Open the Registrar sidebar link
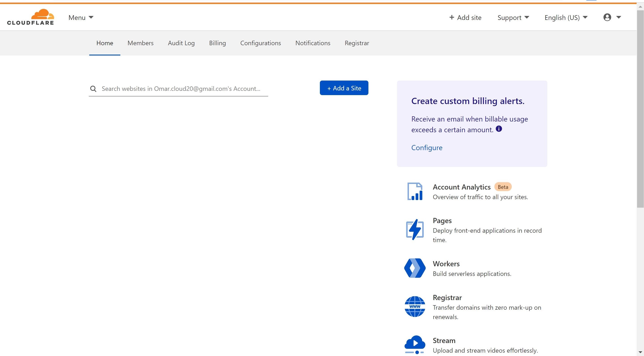Image resolution: width=644 pixels, height=356 pixels. click(x=447, y=298)
